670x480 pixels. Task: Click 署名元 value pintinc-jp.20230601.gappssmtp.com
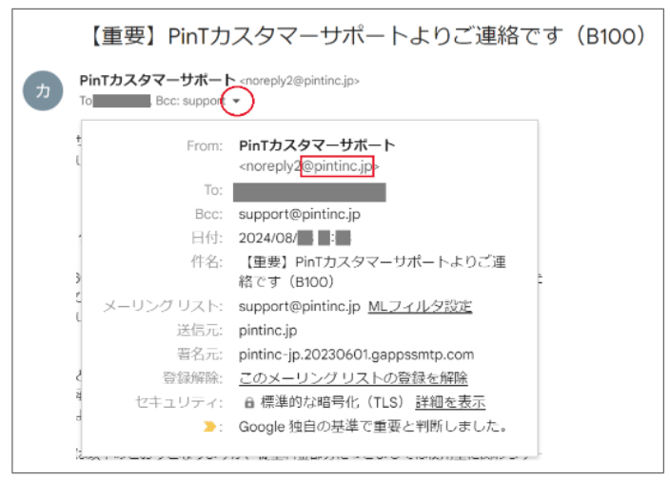tap(356, 354)
